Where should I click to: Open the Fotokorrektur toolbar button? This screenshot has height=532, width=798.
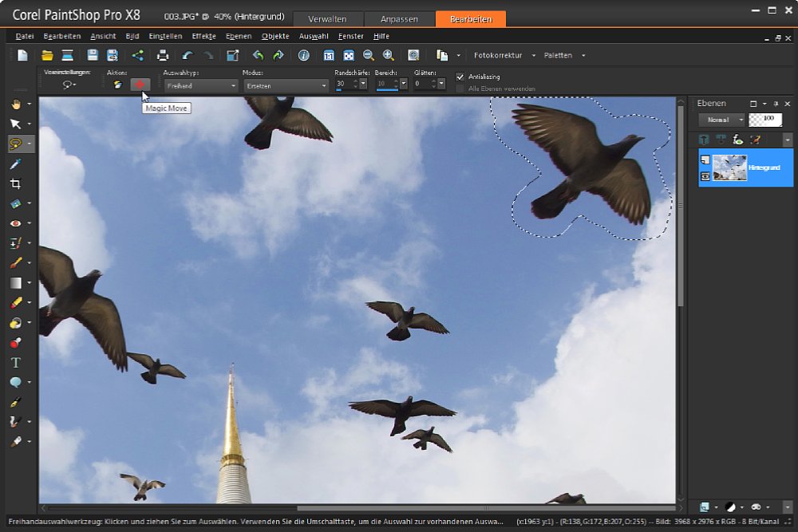(x=497, y=55)
